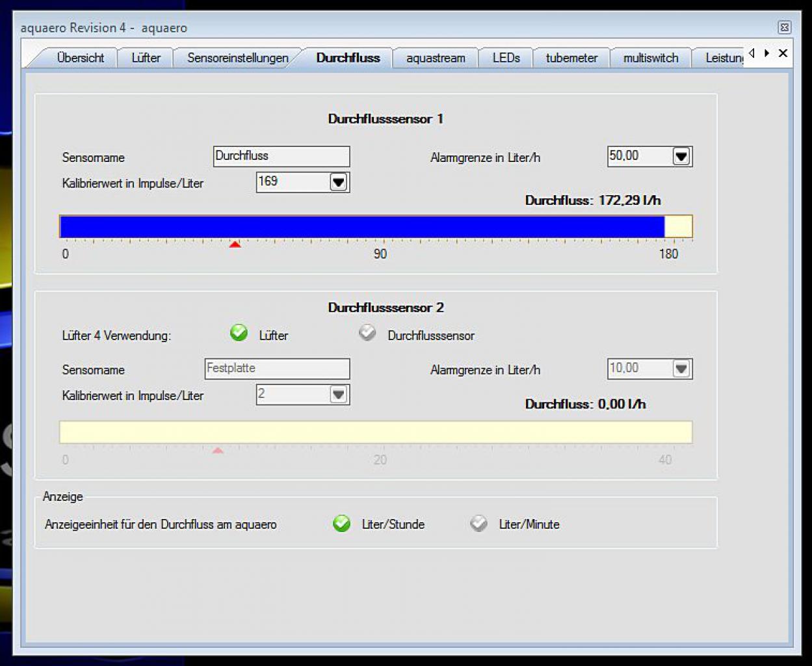The width and height of the screenshot is (812, 666).
Task: Switch to the aquastream tab
Action: pos(436,58)
